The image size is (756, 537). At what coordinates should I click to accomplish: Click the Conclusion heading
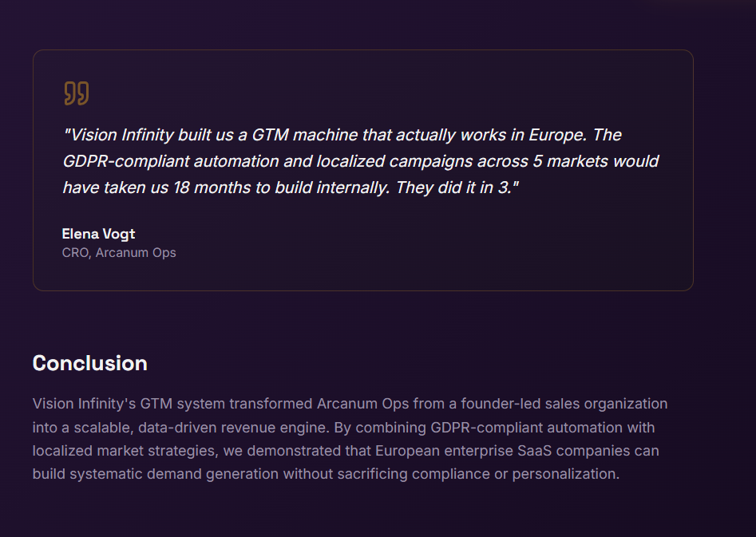[89, 363]
